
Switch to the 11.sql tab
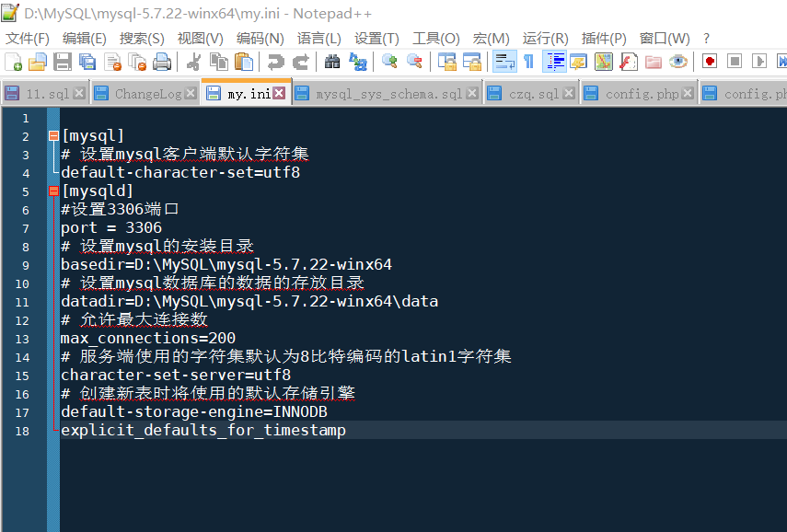(47, 94)
